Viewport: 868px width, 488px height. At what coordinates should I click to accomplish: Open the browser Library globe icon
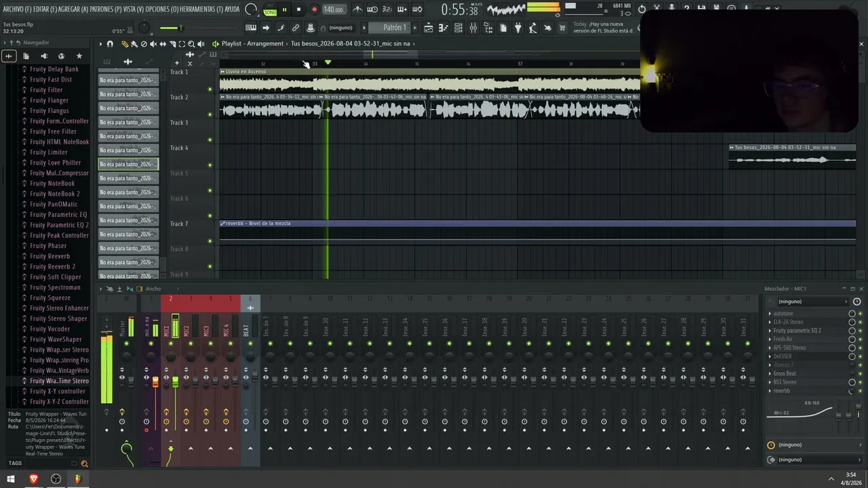[61, 56]
